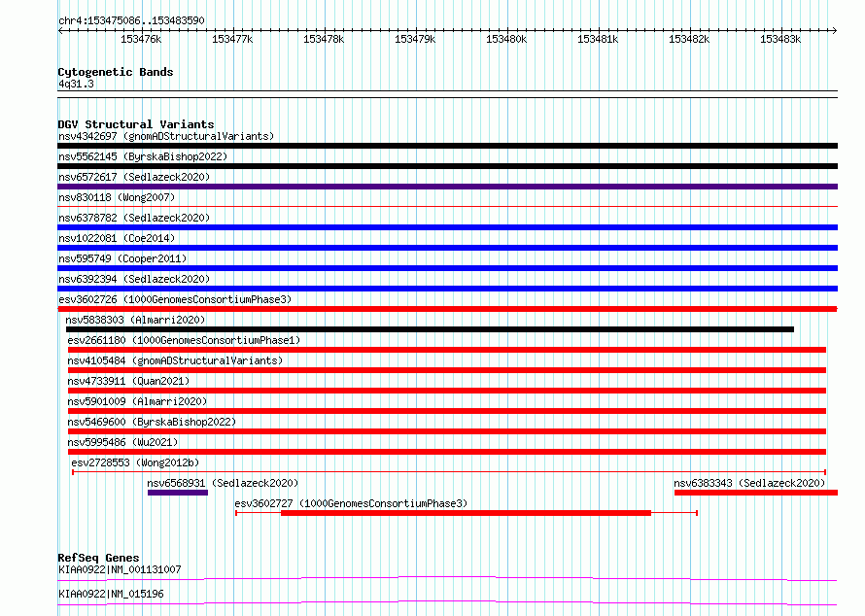Click nsv595749 Cooper2011 variant label

(122, 258)
